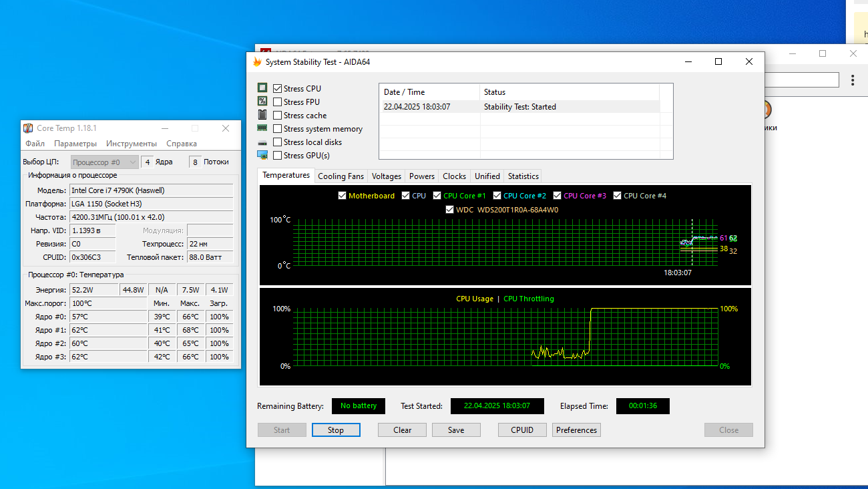
Task: Open the Файл menu in Core Temp
Action: tap(35, 144)
